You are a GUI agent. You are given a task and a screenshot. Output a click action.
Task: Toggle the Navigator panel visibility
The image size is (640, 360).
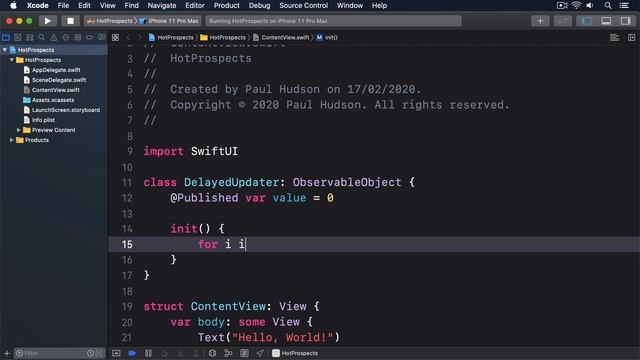587,21
